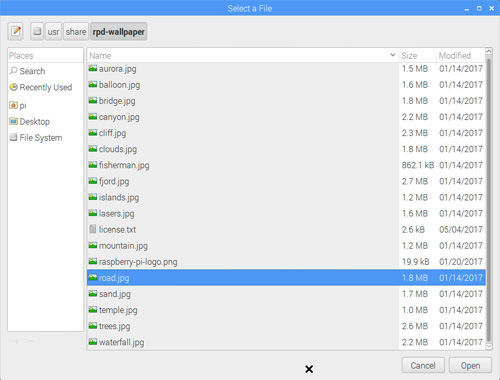
Task: Click the image icon beside clouds.jpg
Action: (x=93, y=149)
